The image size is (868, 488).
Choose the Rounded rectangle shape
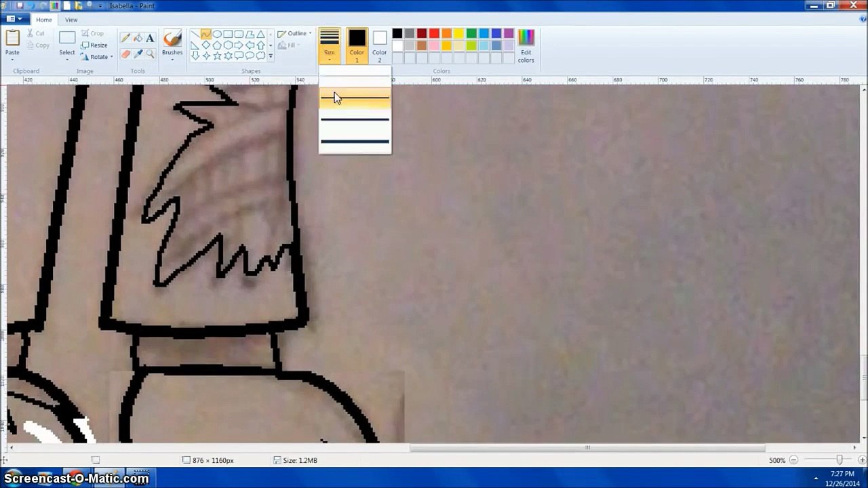click(239, 35)
